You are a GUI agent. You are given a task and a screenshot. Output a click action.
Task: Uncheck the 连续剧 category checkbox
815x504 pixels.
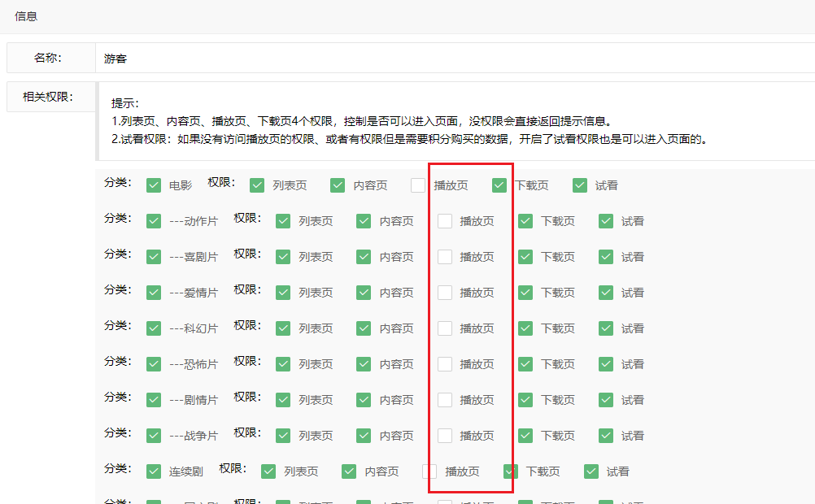154,471
